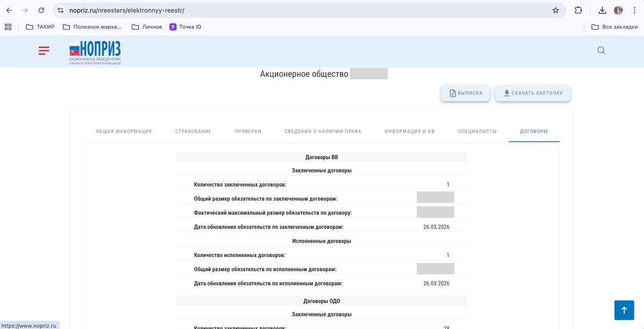Open the red hamburger site menu
The width and height of the screenshot is (644, 329).
point(44,50)
